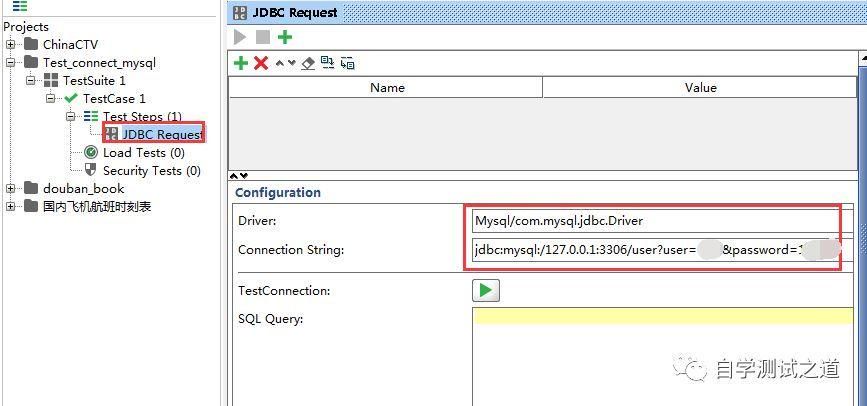
Task: Select douban_book project
Action: pyautogui.click(x=83, y=189)
